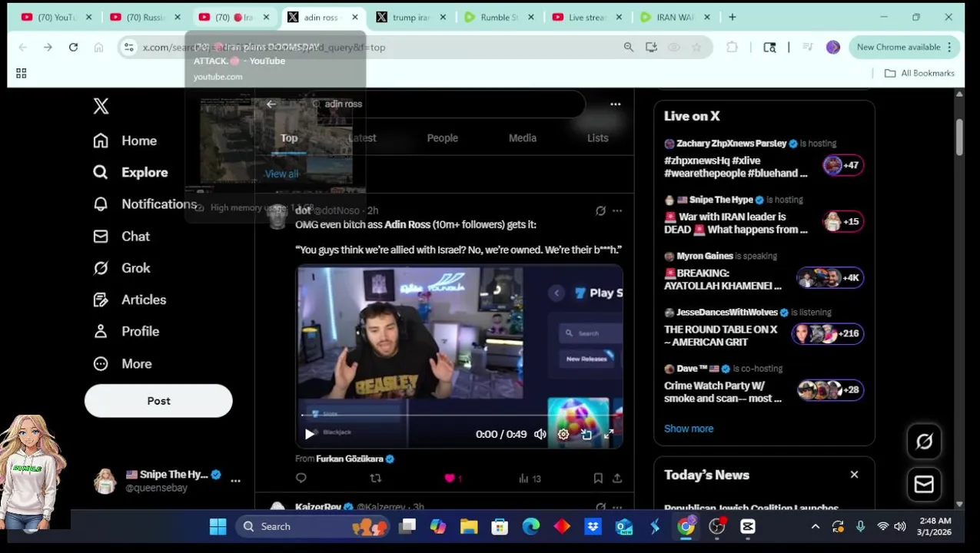Share dot's post
This screenshot has width=980, height=553.
[617, 478]
